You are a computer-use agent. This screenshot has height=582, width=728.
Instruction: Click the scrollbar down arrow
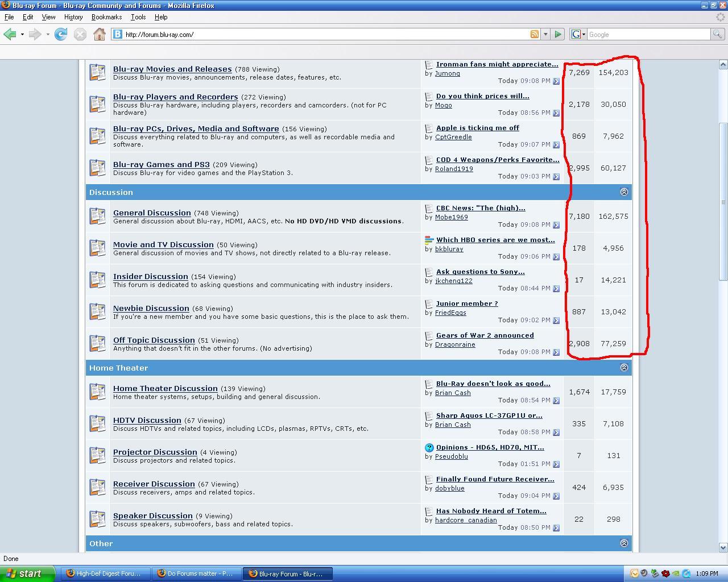pos(723,548)
